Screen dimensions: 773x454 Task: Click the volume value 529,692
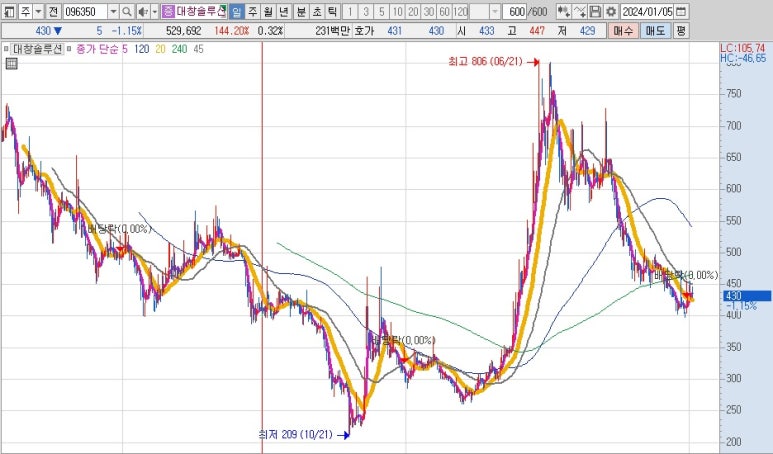[183, 31]
